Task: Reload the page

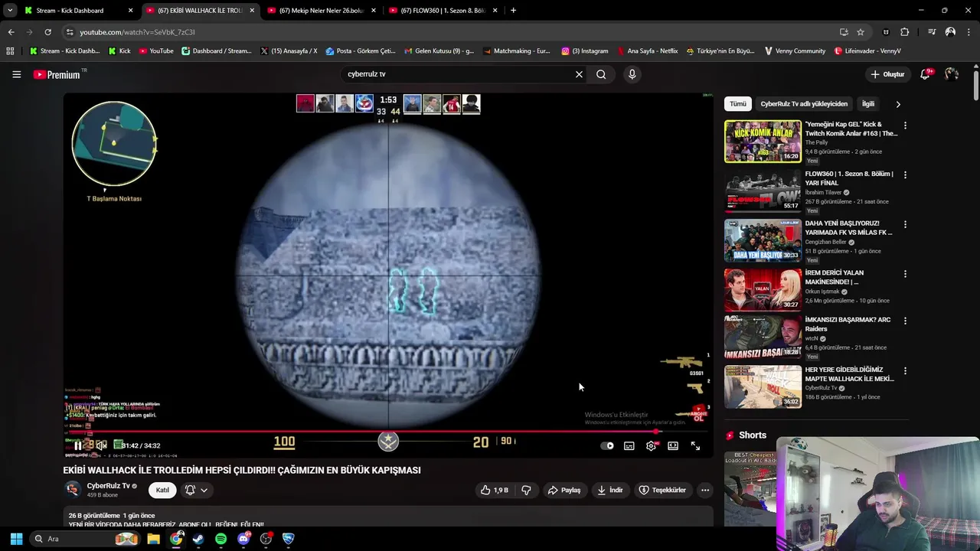Action: (47, 32)
